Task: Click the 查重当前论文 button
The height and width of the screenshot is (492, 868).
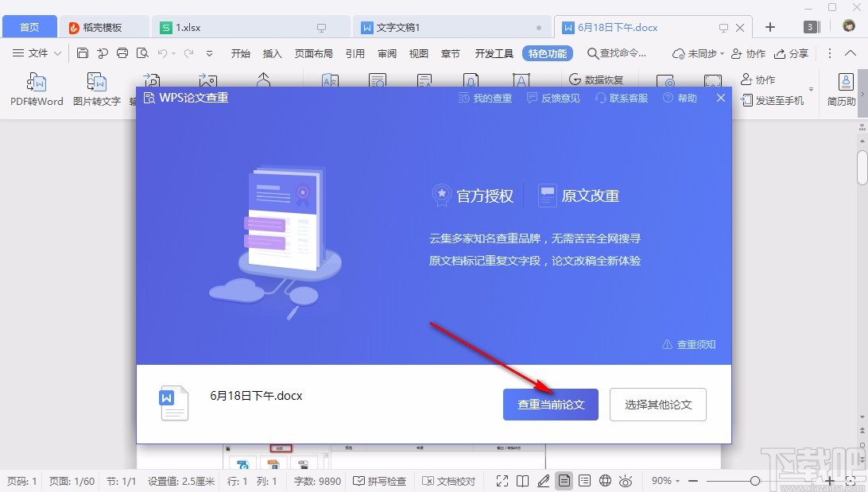Action: click(550, 405)
